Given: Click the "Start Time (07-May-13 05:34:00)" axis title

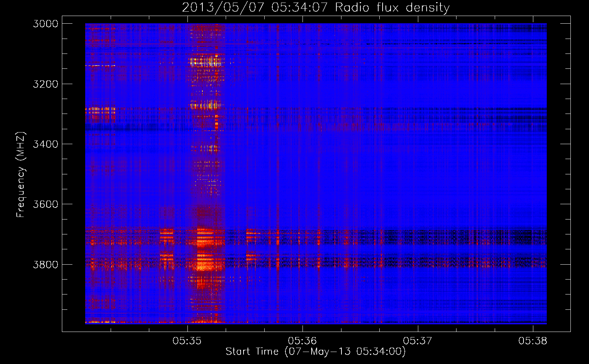Looking at the screenshot, I should [316, 352].
